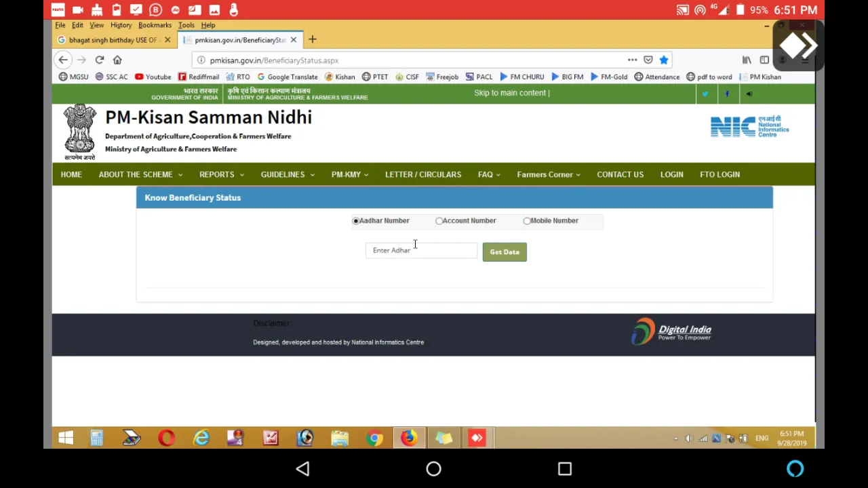Go to browser home page
The image size is (868, 488).
click(x=117, y=60)
